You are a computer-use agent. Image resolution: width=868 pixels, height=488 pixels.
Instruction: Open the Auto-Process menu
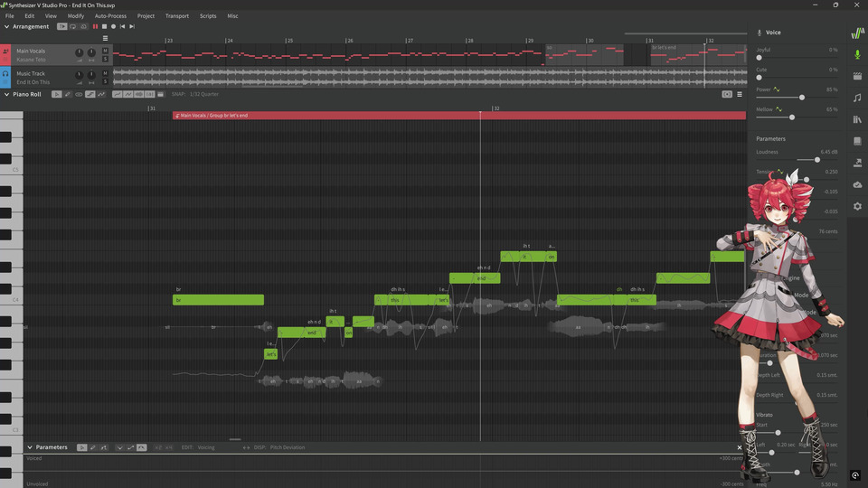tap(110, 16)
